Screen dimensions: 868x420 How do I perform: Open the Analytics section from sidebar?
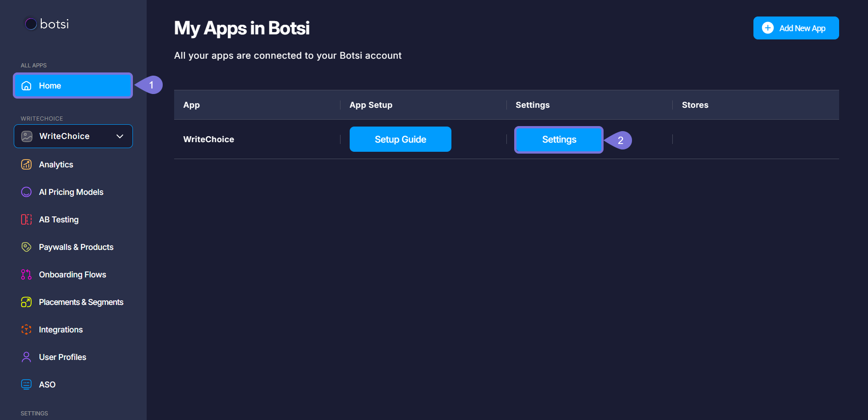point(56,164)
